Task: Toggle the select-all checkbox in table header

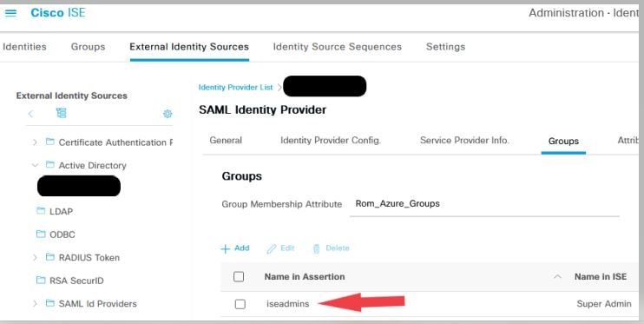Action: click(239, 277)
